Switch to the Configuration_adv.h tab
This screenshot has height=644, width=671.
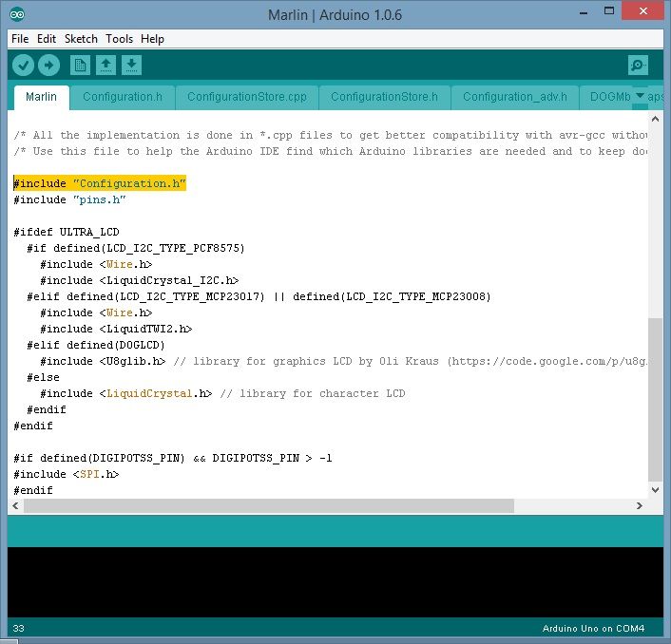(515, 97)
